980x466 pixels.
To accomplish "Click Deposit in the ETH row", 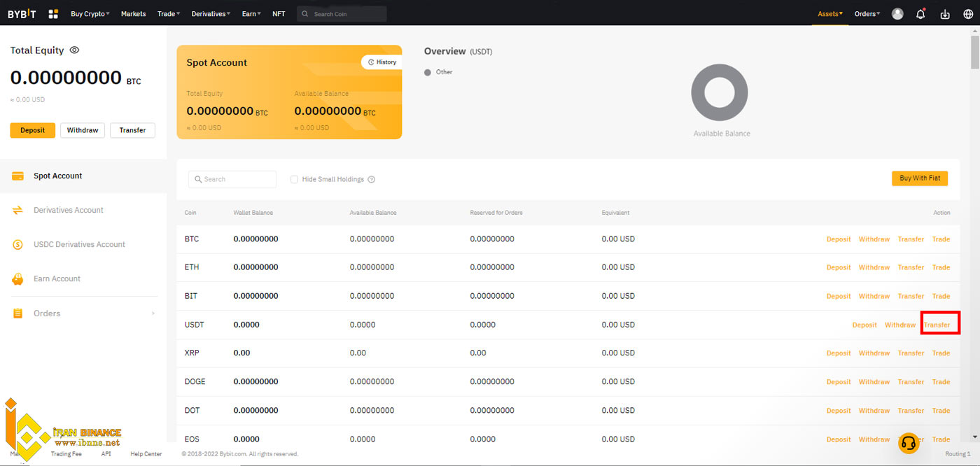I will pyautogui.click(x=839, y=267).
